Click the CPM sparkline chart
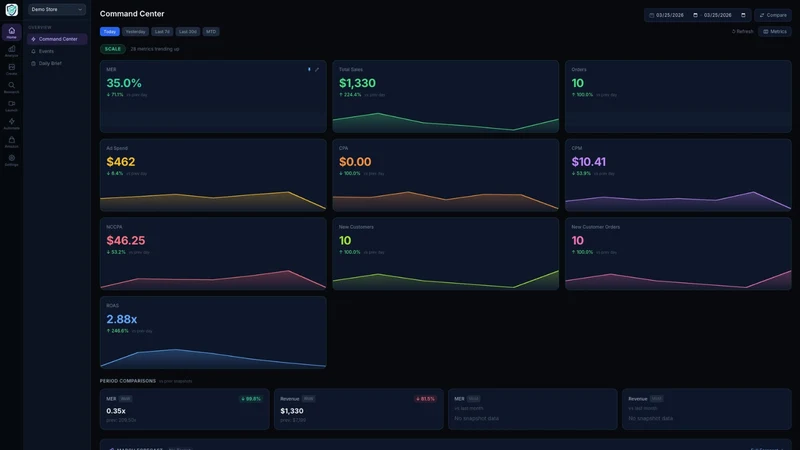The width and height of the screenshot is (800, 450). (x=678, y=201)
